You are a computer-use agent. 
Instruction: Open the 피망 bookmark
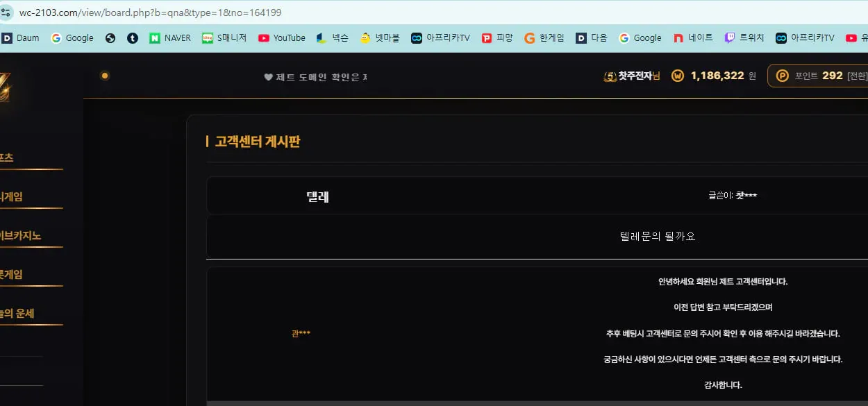point(497,38)
